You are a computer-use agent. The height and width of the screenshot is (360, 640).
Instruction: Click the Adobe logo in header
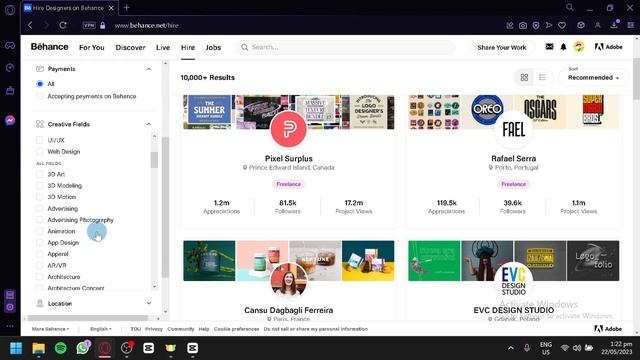pyautogui.click(x=609, y=47)
